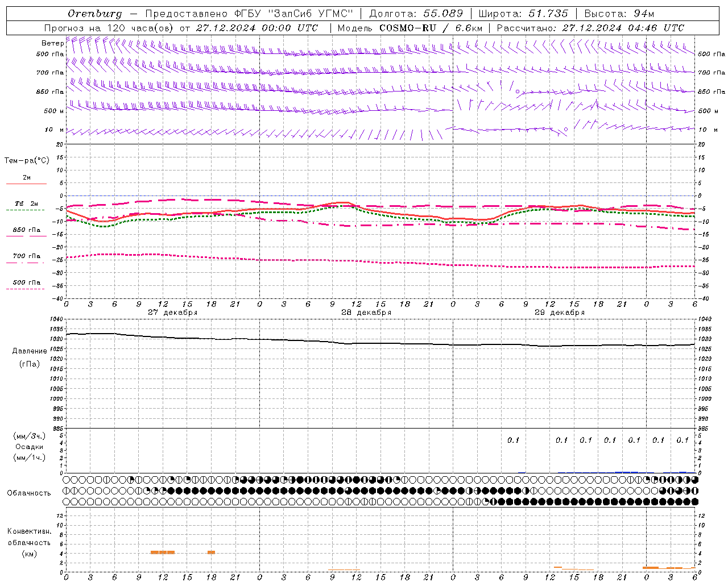The image size is (728, 582).
Task: Click the Ветер panel label
Action: 52,43
